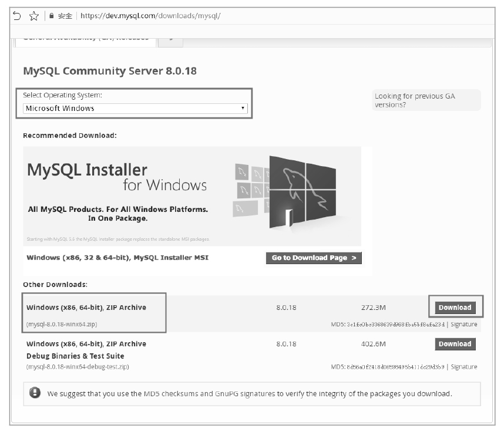Click the dropdown arrow beside Microsoft Windows
504x432 pixels.
pos(243,108)
